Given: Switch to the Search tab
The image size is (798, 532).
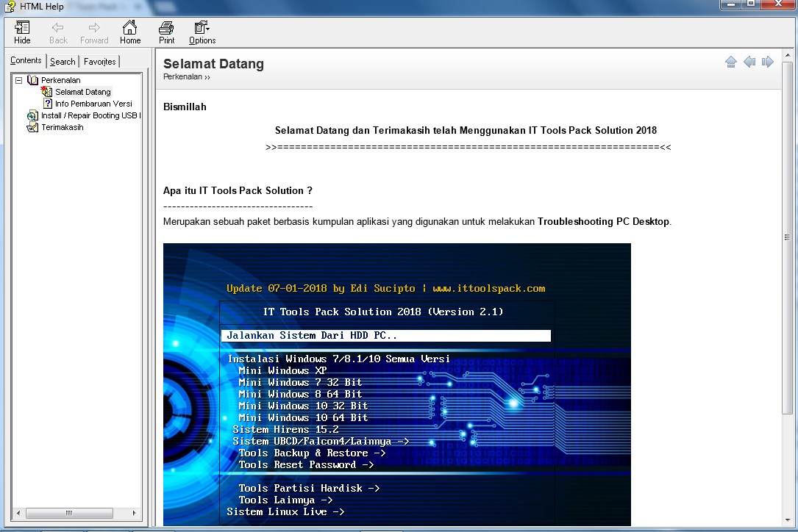Looking at the screenshot, I should pyautogui.click(x=63, y=62).
